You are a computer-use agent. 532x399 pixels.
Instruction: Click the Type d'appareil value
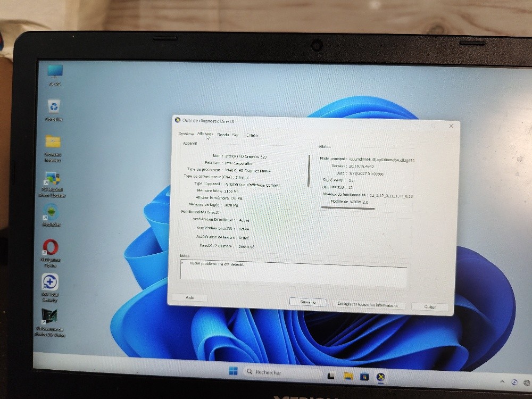pos(252,185)
